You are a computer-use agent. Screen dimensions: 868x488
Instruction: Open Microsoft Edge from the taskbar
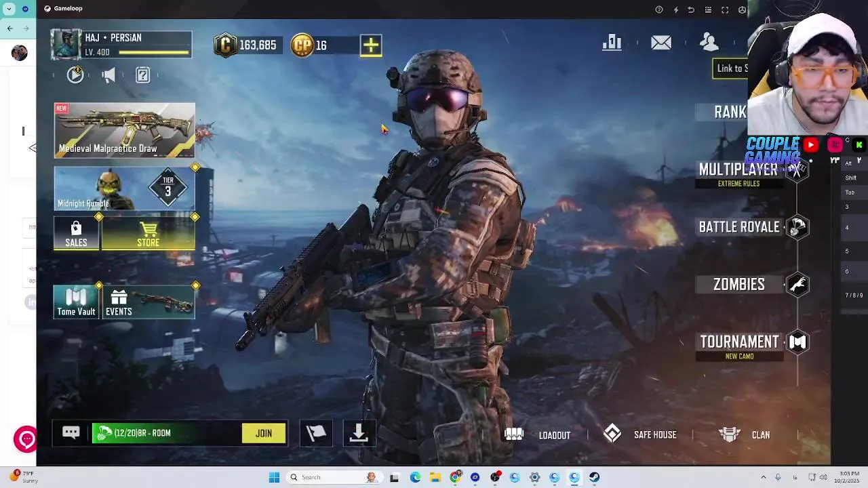(x=415, y=477)
